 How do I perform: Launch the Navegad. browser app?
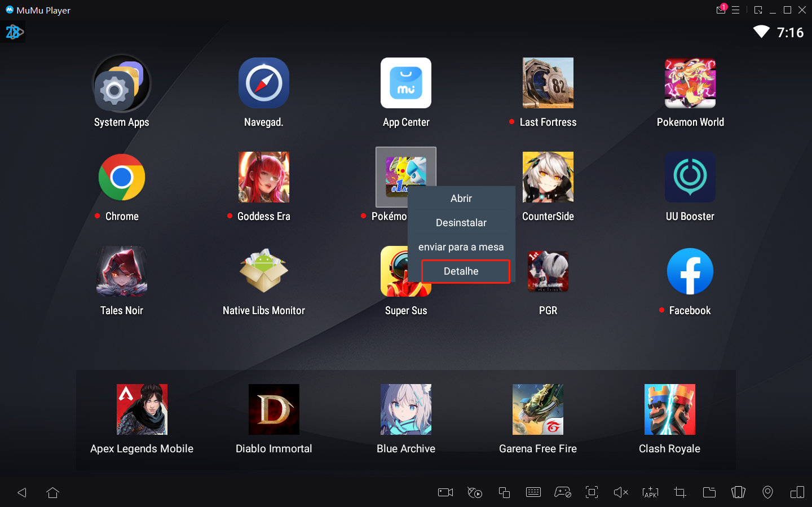[264, 83]
